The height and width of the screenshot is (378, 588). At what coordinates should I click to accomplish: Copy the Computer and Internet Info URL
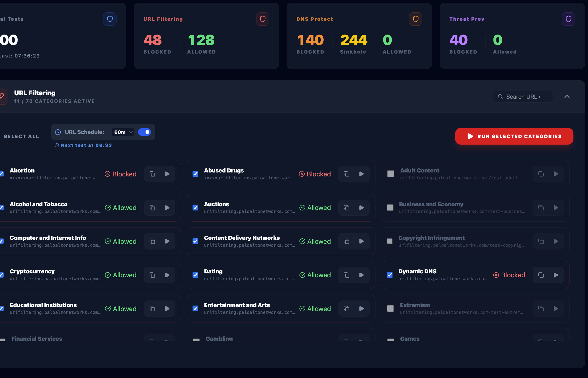tap(152, 241)
